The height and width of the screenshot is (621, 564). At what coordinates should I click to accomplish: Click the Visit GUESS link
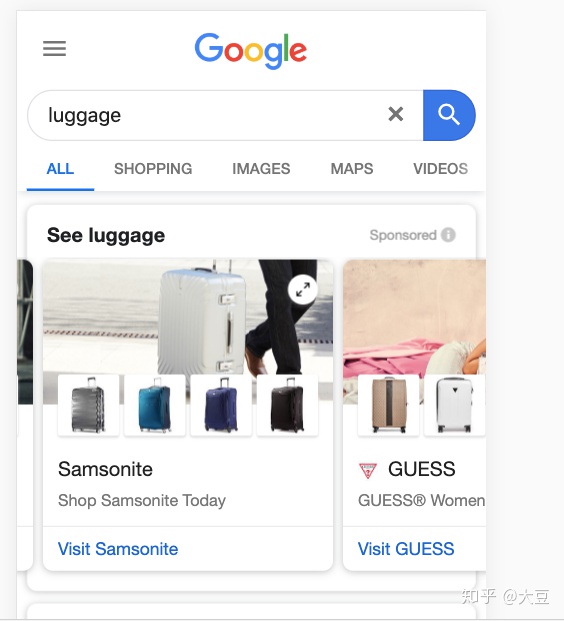pyautogui.click(x=406, y=549)
